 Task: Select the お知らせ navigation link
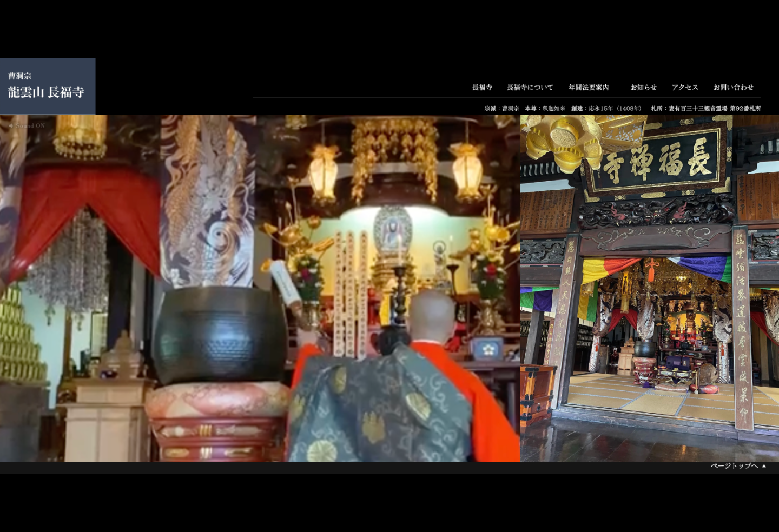[643, 88]
